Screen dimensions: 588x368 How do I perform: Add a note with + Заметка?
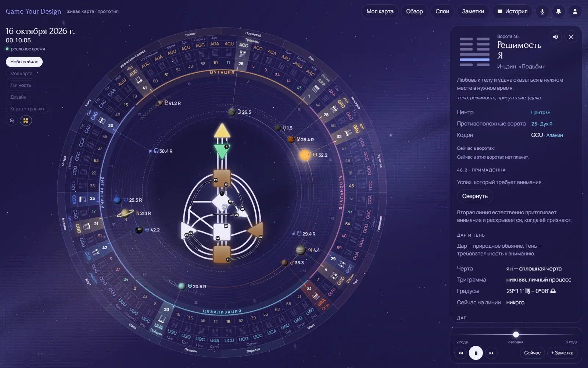[562, 353]
